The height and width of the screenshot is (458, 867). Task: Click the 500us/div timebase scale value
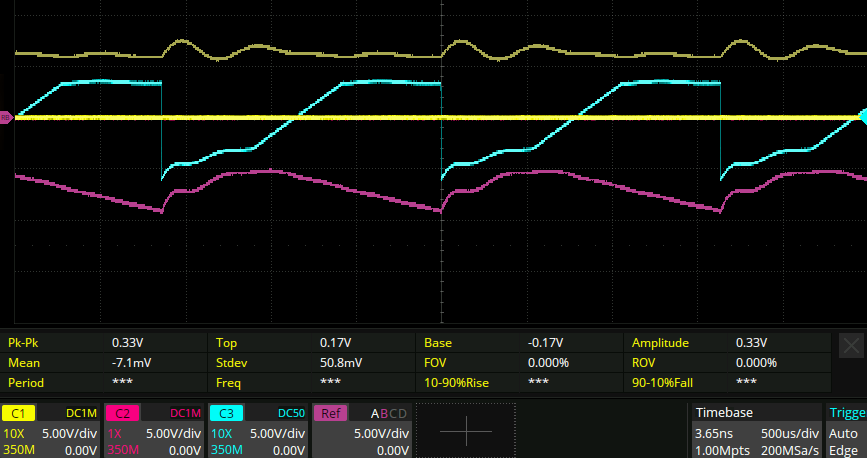pos(790,433)
